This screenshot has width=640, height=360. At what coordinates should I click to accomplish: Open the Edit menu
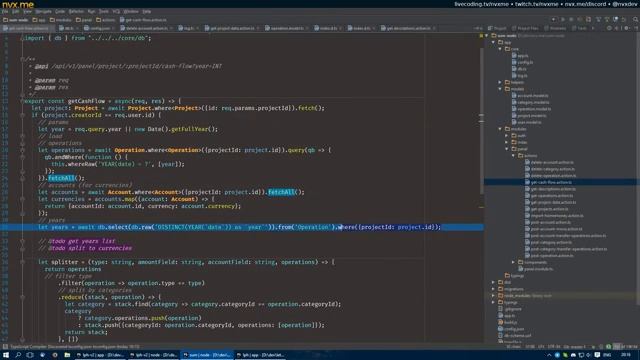click(16, 11)
